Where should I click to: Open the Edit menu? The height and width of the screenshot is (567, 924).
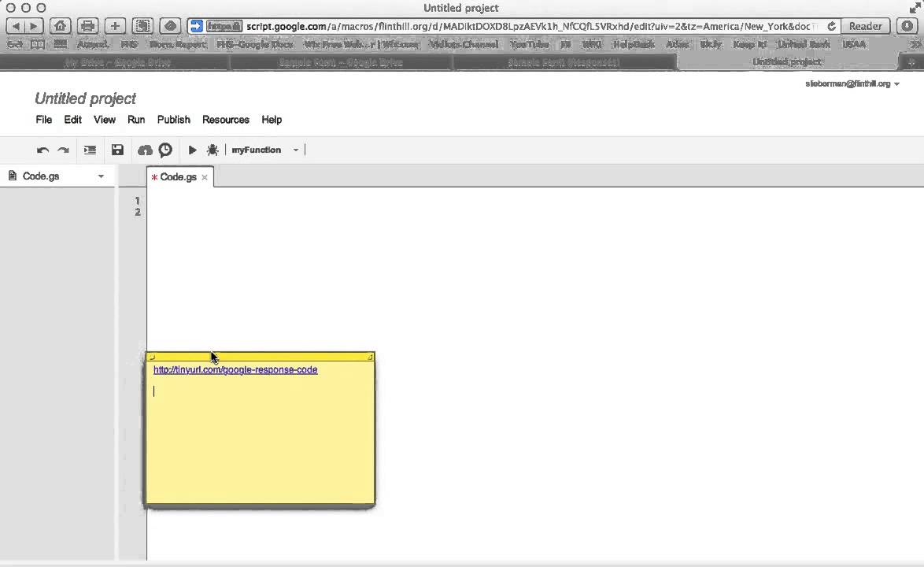(x=72, y=120)
